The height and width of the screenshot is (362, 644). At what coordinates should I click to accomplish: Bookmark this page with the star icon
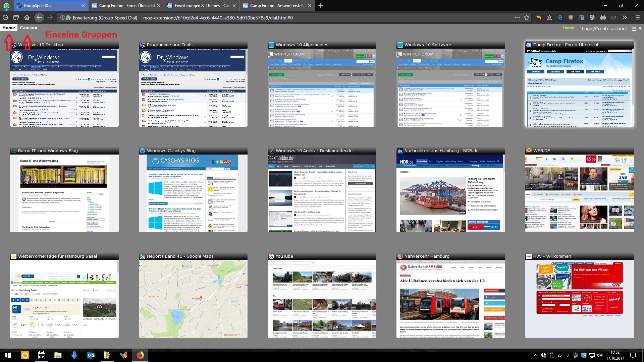coord(527,17)
